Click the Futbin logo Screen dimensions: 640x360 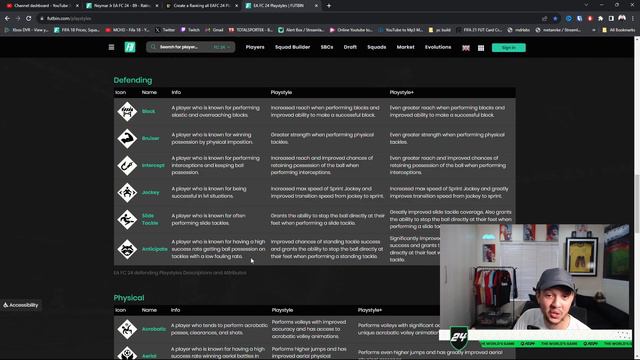coord(130,47)
